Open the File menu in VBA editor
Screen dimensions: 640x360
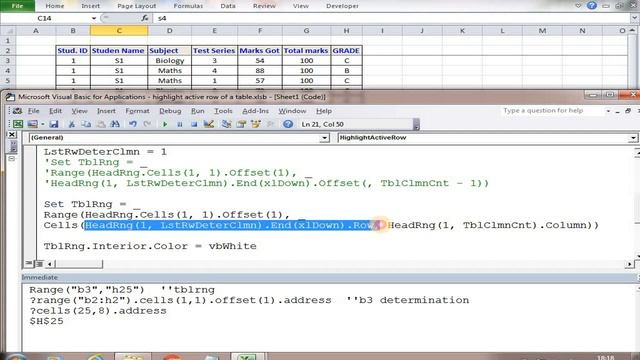(x=33, y=111)
